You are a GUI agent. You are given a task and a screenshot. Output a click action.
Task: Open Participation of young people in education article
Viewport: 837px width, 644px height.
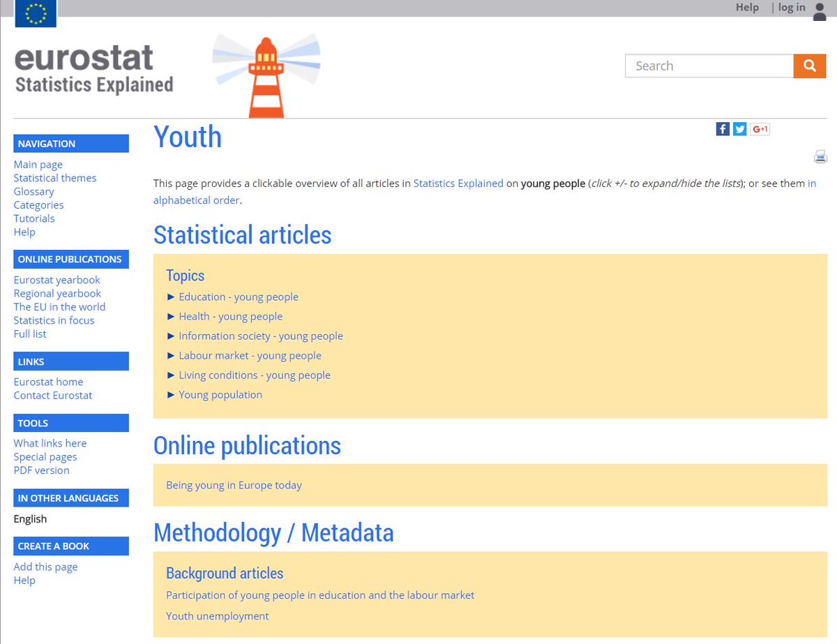tap(320, 595)
